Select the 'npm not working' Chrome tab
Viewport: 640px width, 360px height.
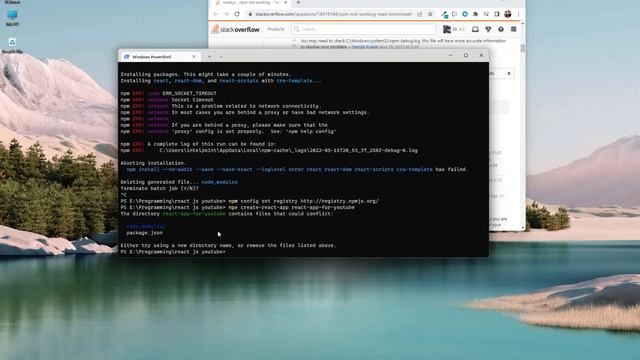click(x=250, y=2)
